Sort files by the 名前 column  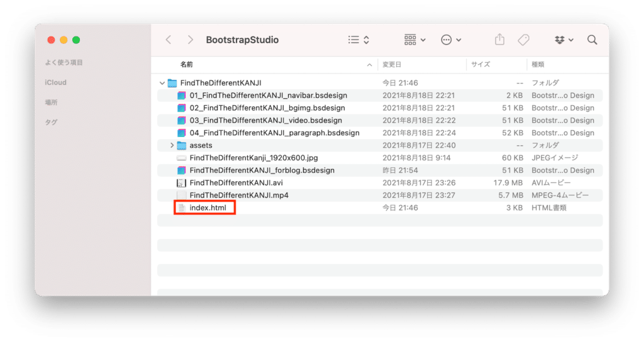click(x=187, y=64)
